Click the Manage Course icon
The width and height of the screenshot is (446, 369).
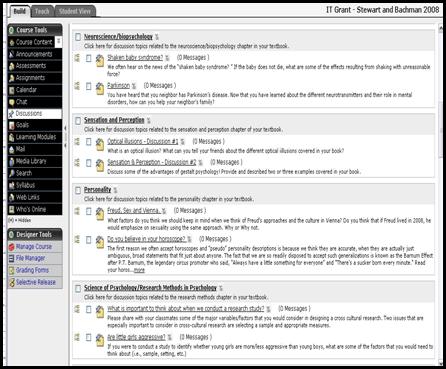click(12, 247)
